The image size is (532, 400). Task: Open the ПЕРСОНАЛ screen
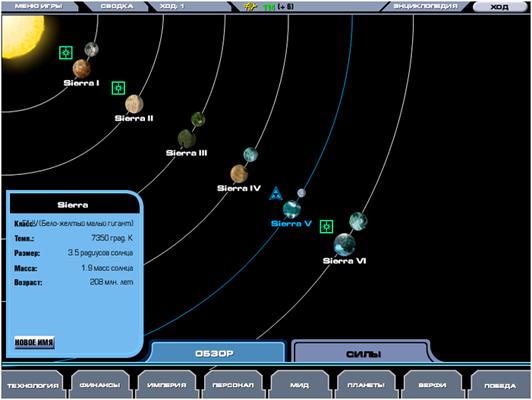[x=233, y=385]
